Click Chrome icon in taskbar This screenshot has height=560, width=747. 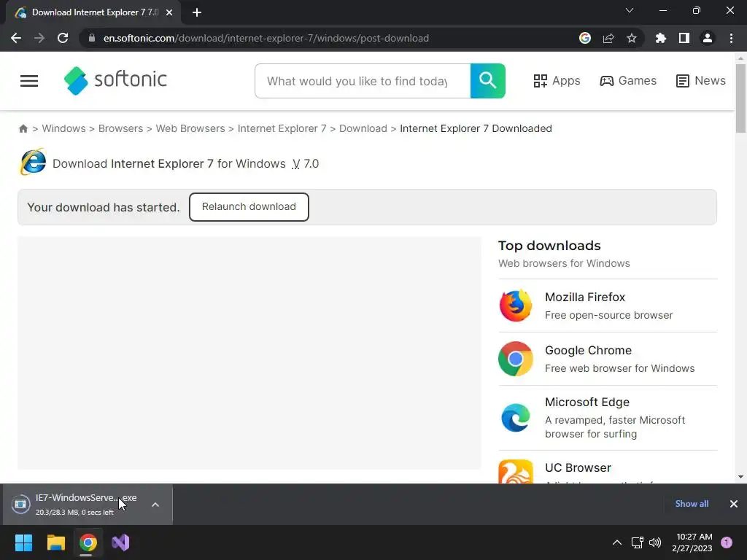tap(88, 542)
